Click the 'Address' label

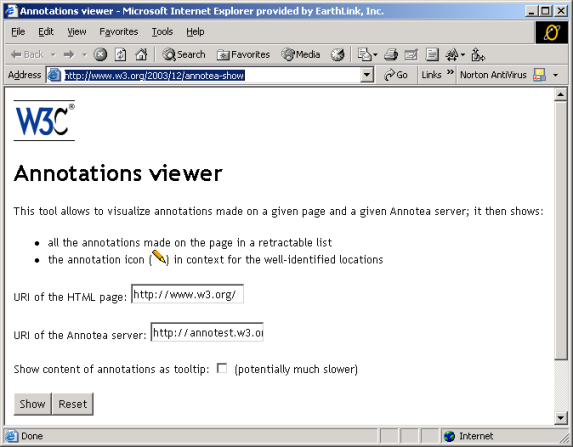pyautogui.click(x=24, y=75)
